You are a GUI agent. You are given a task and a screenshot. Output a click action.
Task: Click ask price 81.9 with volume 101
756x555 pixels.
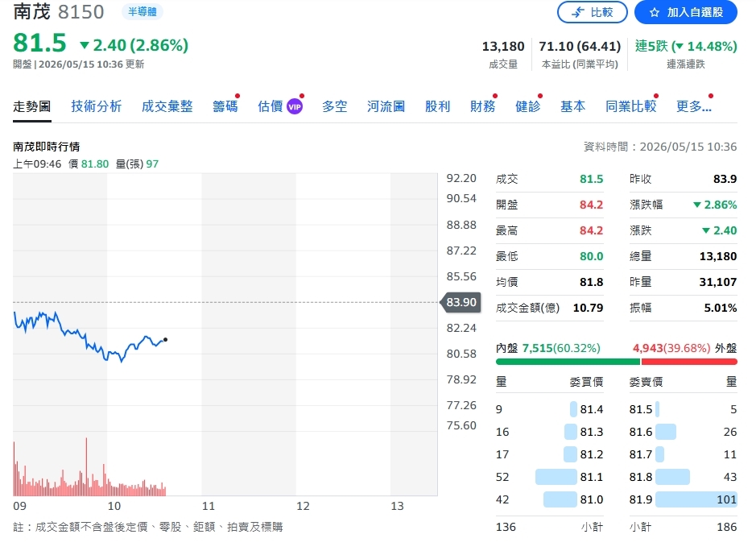[x=684, y=499]
